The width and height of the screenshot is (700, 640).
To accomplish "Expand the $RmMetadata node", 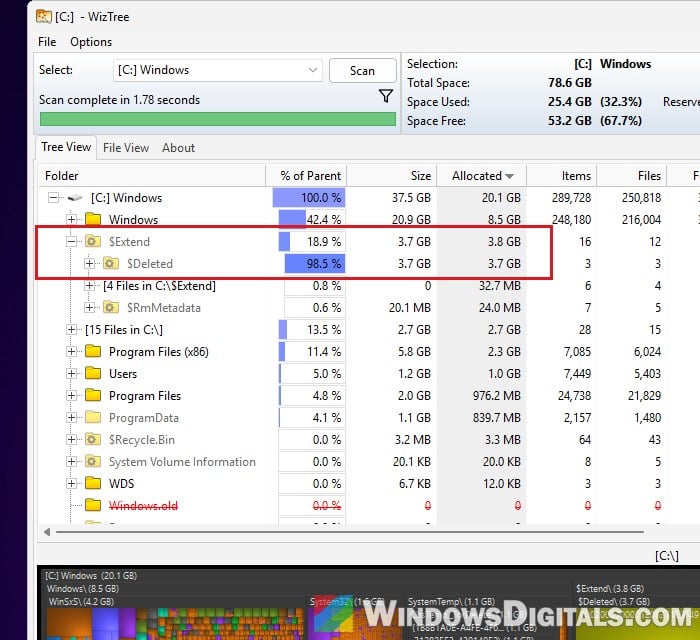I will pyautogui.click(x=89, y=308).
